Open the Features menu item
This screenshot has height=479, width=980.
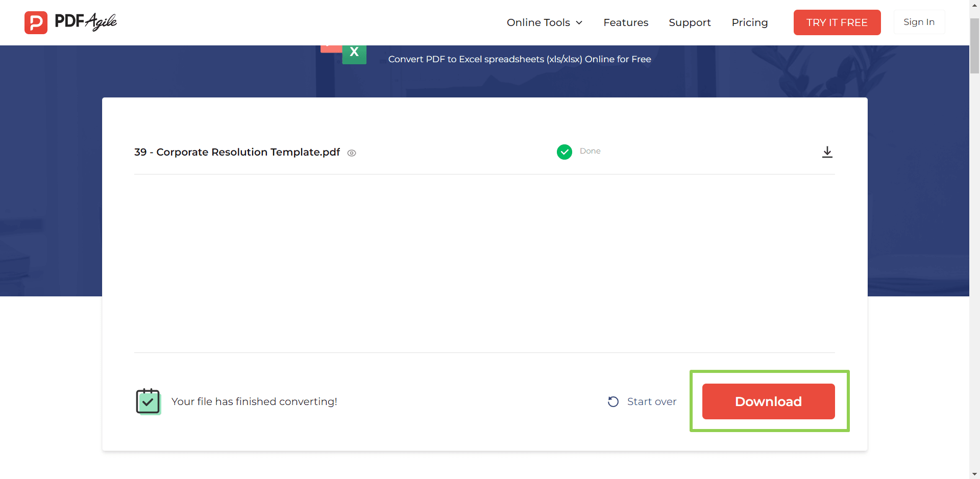pyautogui.click(x=626, y=22)
